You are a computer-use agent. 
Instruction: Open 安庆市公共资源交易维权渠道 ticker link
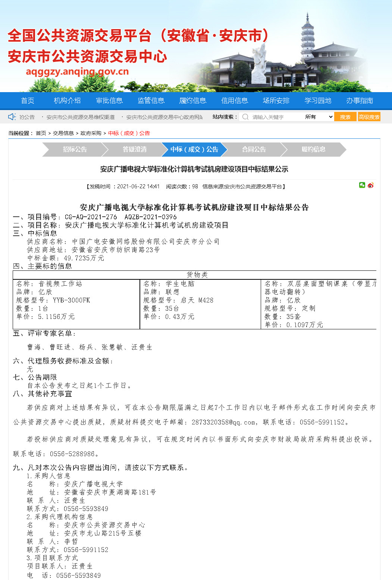pyautogui.click(x=81, y=117)
